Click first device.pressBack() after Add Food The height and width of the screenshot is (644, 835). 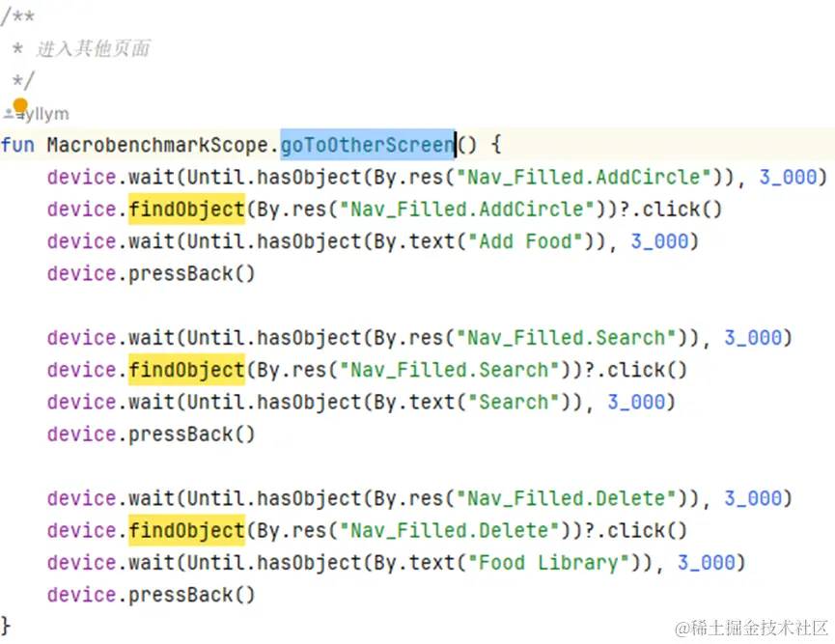point(152,274)
